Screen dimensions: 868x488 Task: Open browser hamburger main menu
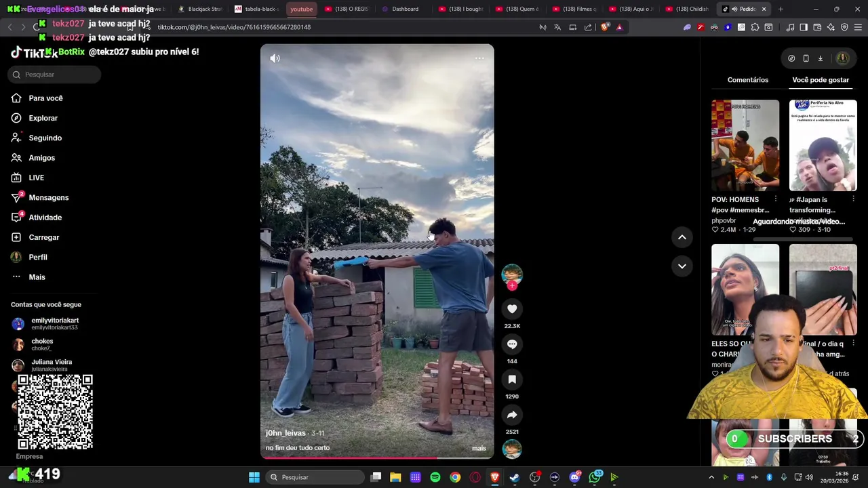click(858, 27)
